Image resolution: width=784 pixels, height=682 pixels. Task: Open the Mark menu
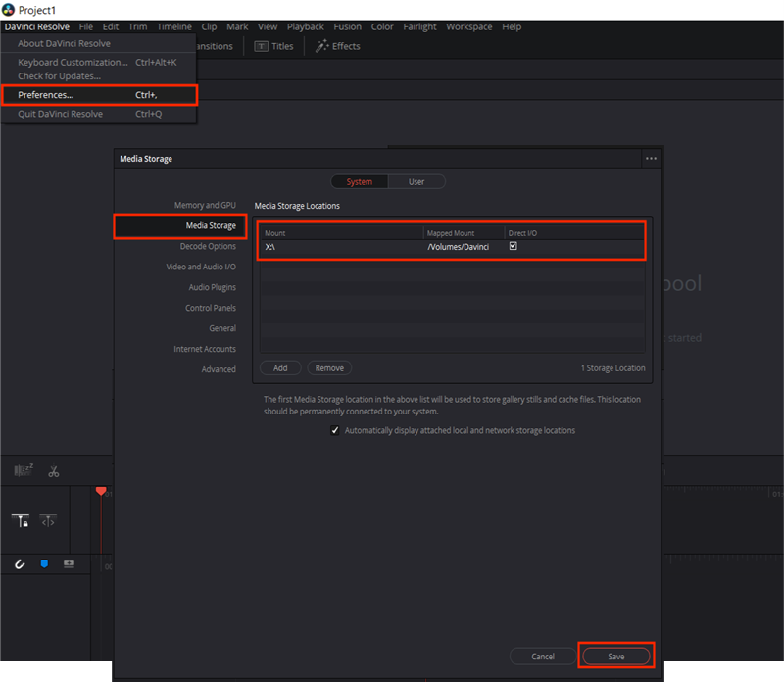click(x=237, y=27)
